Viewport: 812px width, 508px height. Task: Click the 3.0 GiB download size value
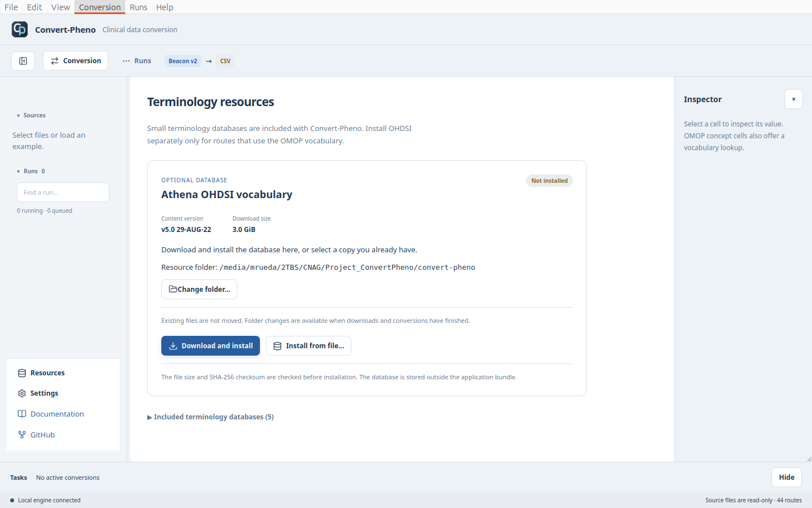tap(244, 230)
